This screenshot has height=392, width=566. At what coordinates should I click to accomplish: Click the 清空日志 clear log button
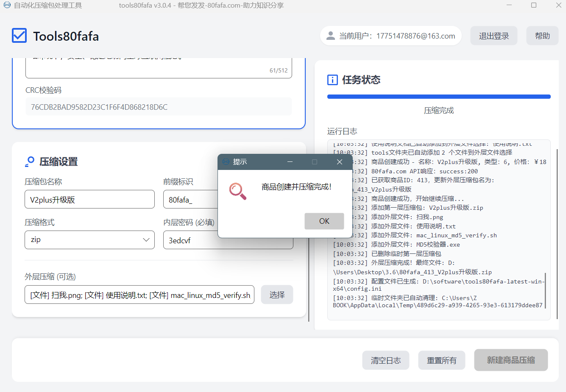[x=385, y=360]
